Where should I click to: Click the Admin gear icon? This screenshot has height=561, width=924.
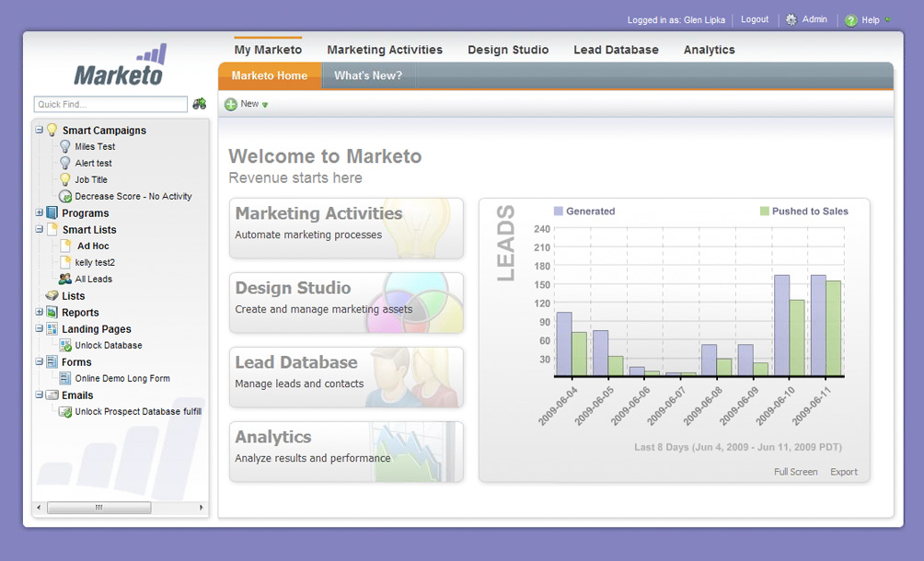click(791, 19)
